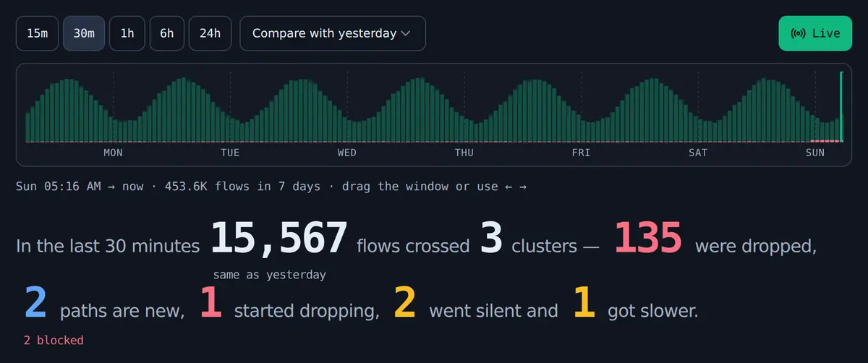View the 2 paths that went silent
This screenshot has width=868, height=363.
pyautogui.click(x=405, y=303)
